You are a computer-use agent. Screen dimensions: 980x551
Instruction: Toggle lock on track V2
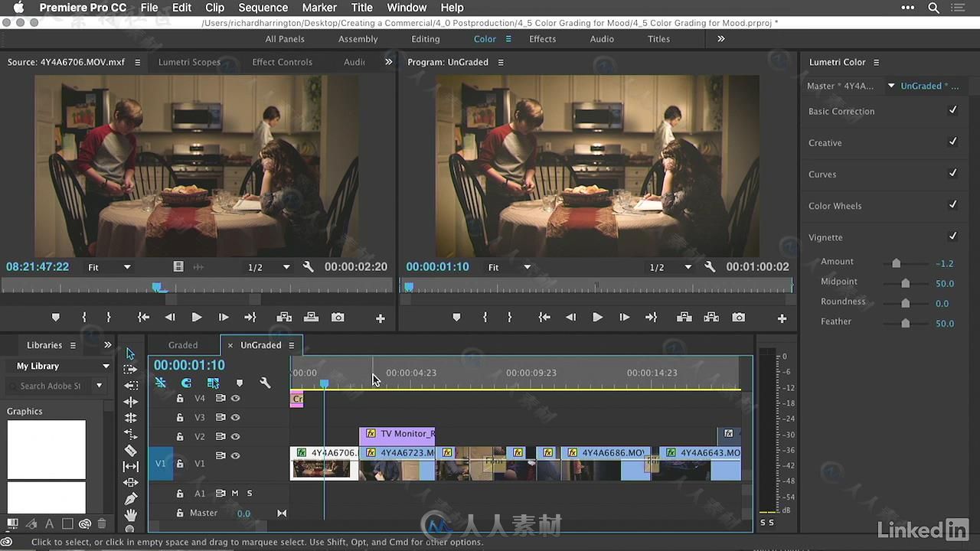[180, 437]
